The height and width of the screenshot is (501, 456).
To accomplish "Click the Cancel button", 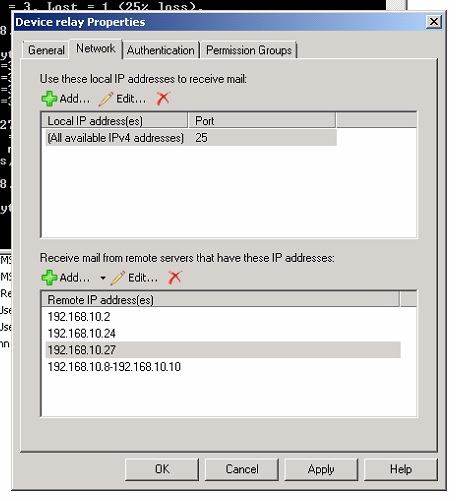I will (242, 469).
